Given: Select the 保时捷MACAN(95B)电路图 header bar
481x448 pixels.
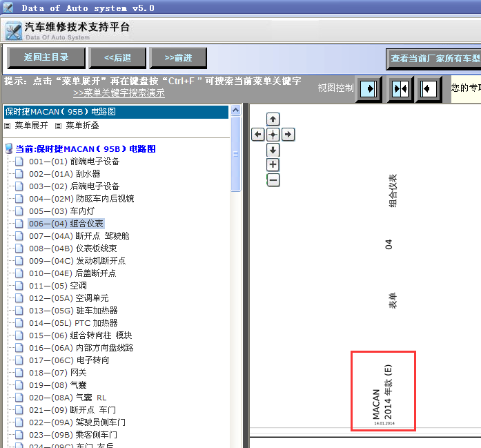Looking at the screenshot, I should tap(116, 112).
